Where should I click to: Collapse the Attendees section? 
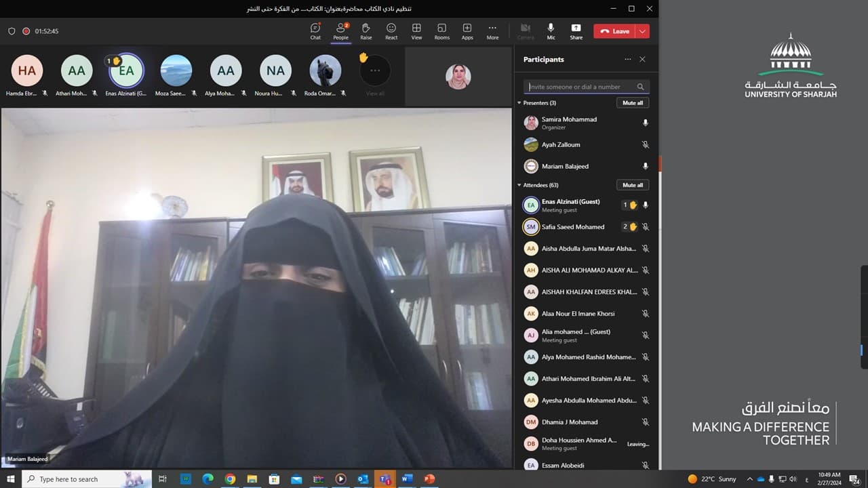pos(519,185)
